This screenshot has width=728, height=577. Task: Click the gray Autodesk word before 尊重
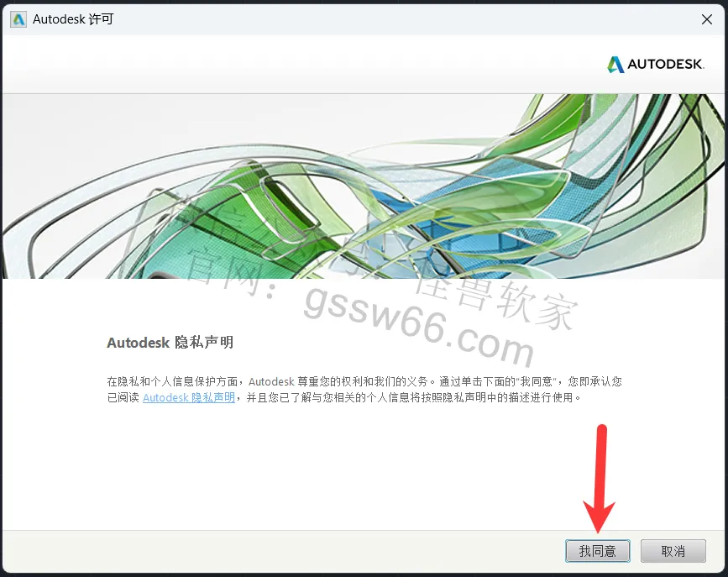tap(271, 381)
